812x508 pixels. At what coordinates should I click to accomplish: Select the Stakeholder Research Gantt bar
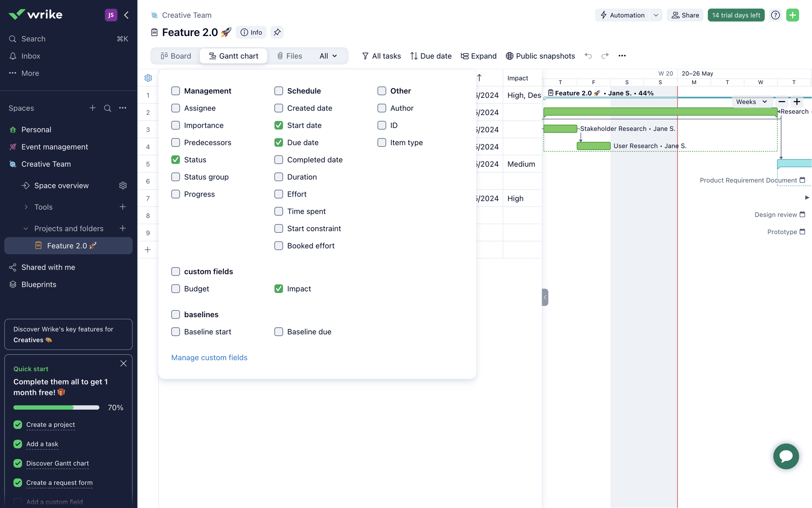click(x=560, y=129)
